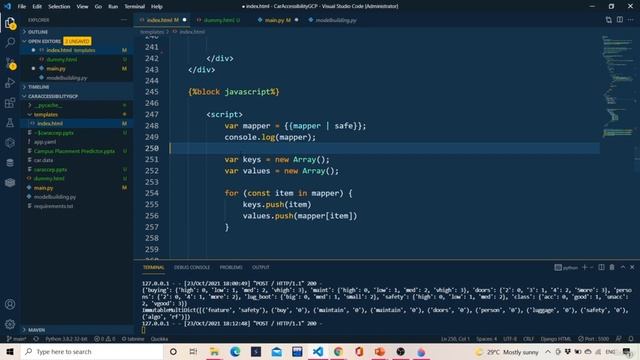Open the Edit menu
Image resolution: width=640 pixels, height=360 pixels.
[x=37, y=7]
